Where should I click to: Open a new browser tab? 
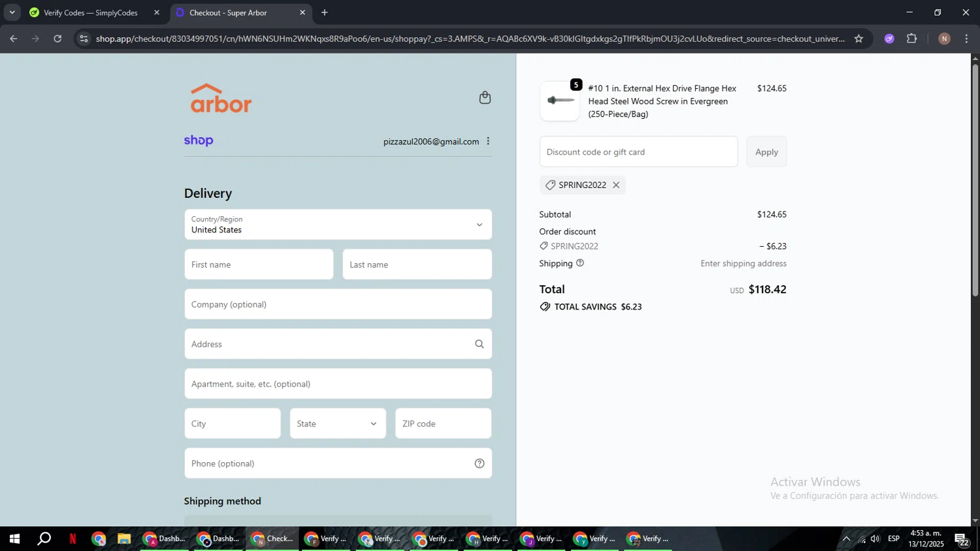[x=325, y=12]
